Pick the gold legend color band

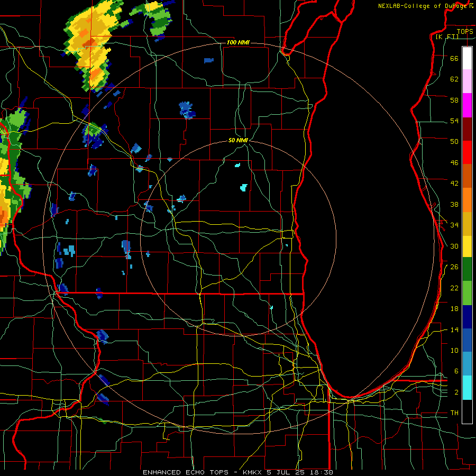[467, 224]
